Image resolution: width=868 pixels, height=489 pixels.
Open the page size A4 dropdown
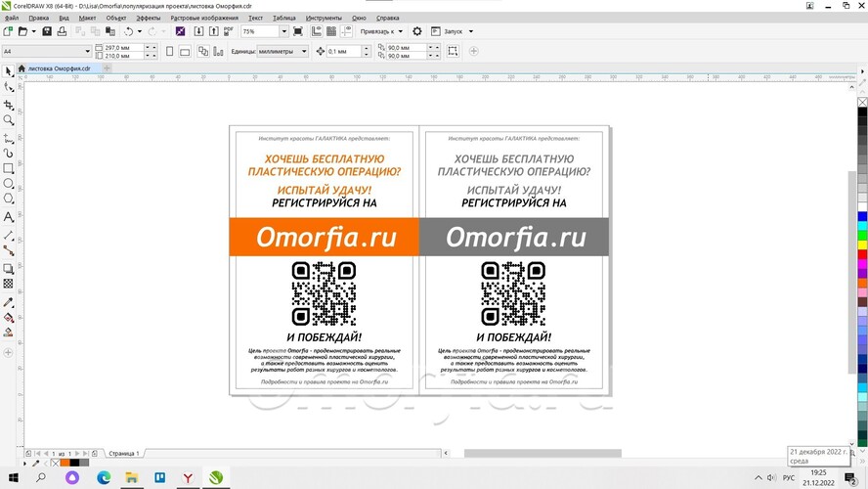coord(87,52)
